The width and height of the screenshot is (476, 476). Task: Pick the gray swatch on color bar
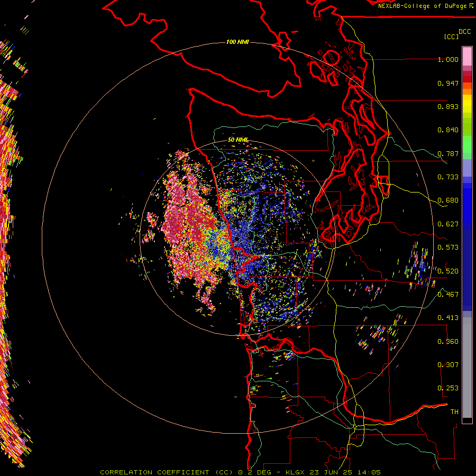[x=467, y=368]
